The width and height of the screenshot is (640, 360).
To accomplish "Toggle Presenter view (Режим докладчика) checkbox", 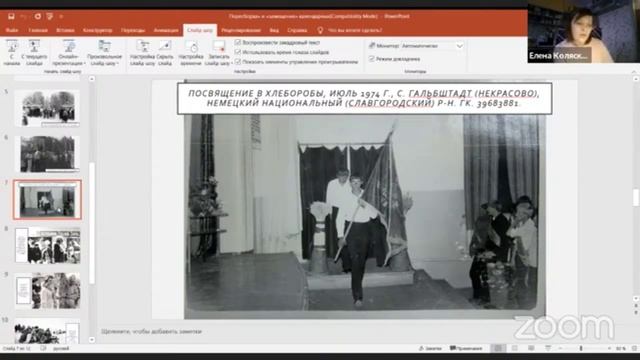I will click(x=371, y=59).
